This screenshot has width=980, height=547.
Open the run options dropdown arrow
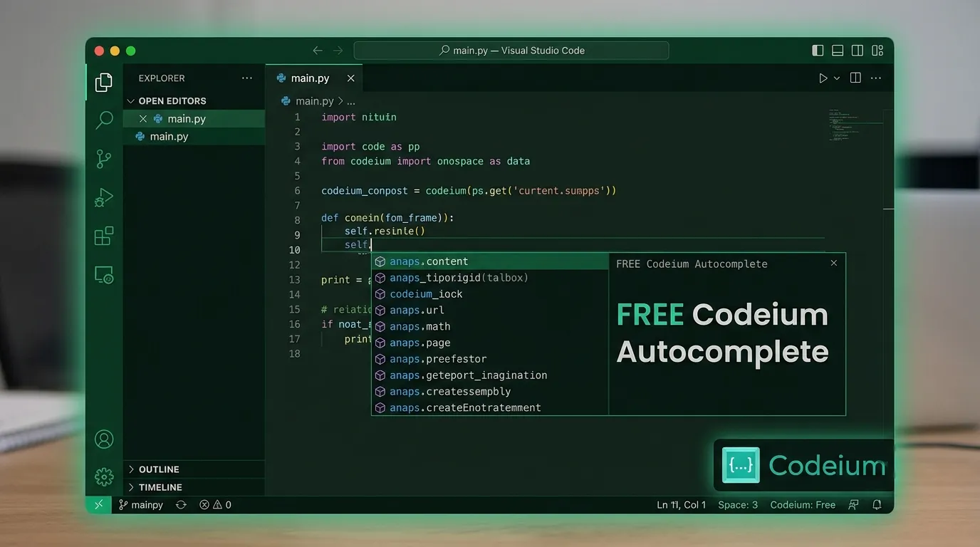point(837,78)
